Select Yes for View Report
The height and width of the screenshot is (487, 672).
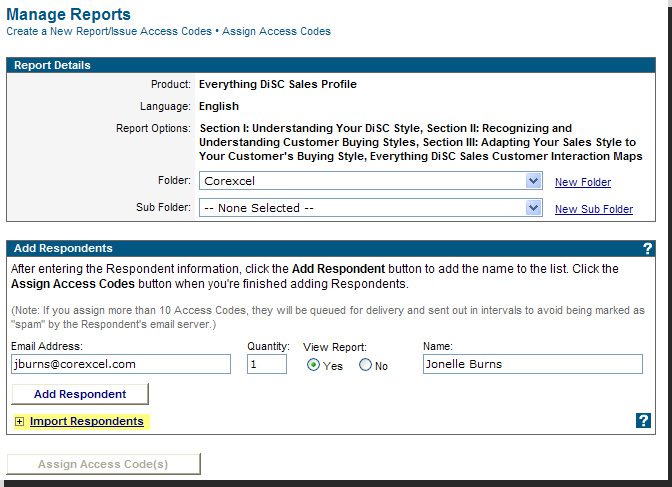[313, 365]
